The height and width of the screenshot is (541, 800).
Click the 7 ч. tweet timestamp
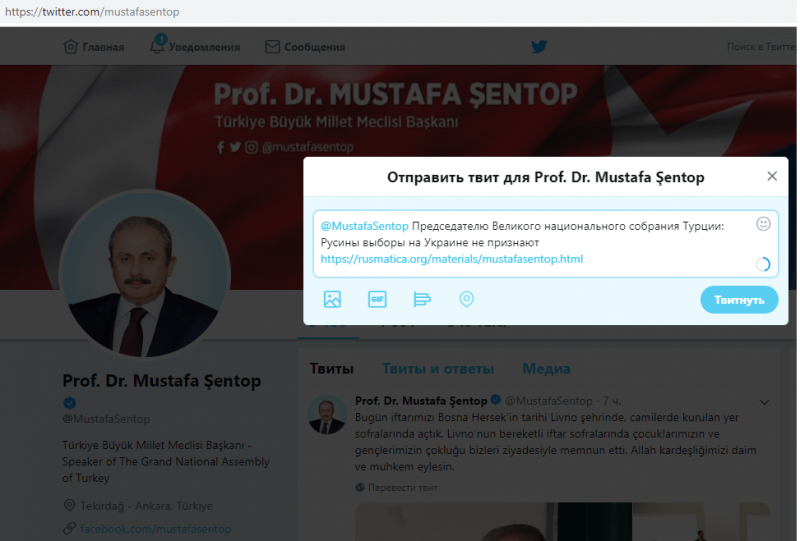(611, 401)
